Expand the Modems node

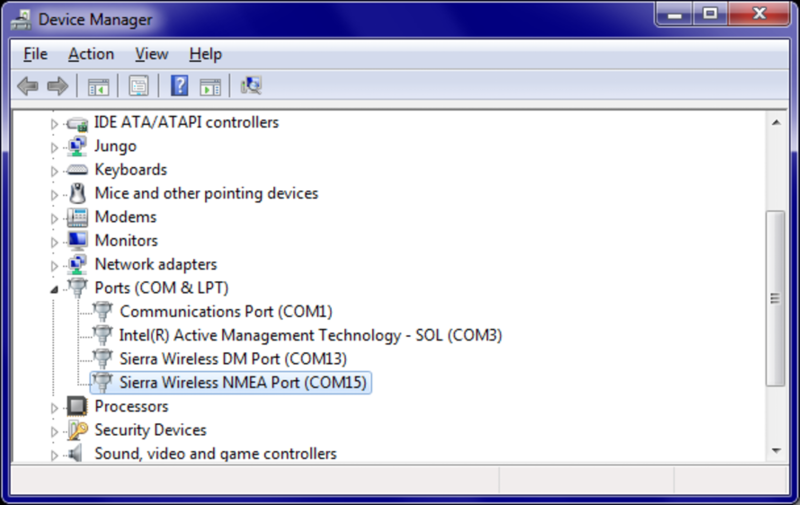(x=54, y=218)
